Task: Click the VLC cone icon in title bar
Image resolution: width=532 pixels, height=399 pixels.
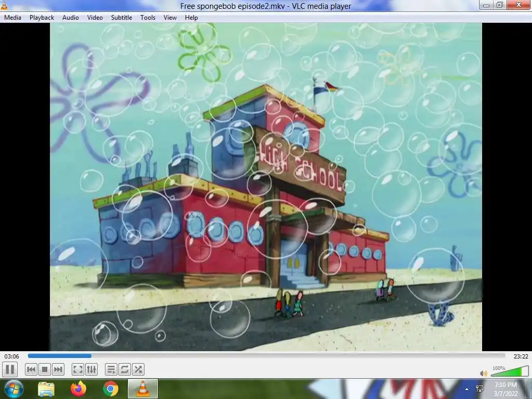Action: click(4, 5)
